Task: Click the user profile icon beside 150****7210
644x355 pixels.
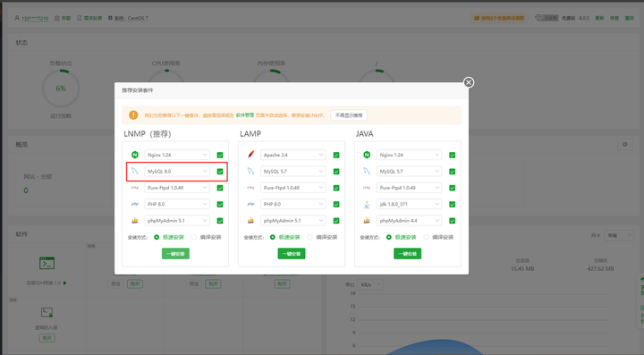Action: coord(17,18)
